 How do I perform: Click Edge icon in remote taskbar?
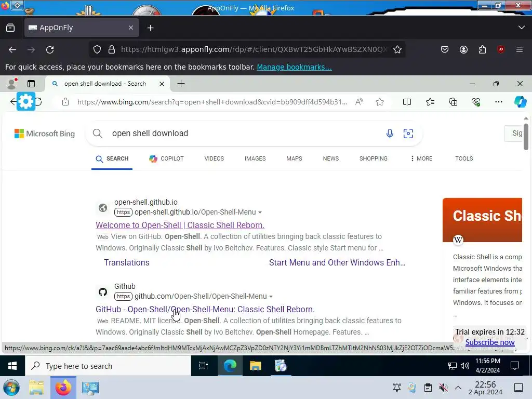tap(230, 366)
